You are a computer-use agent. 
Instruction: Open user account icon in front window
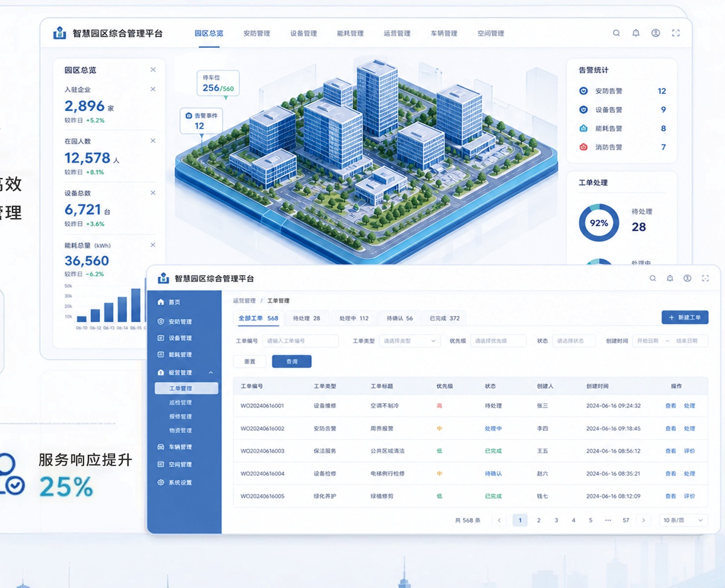tap(688, 278)
